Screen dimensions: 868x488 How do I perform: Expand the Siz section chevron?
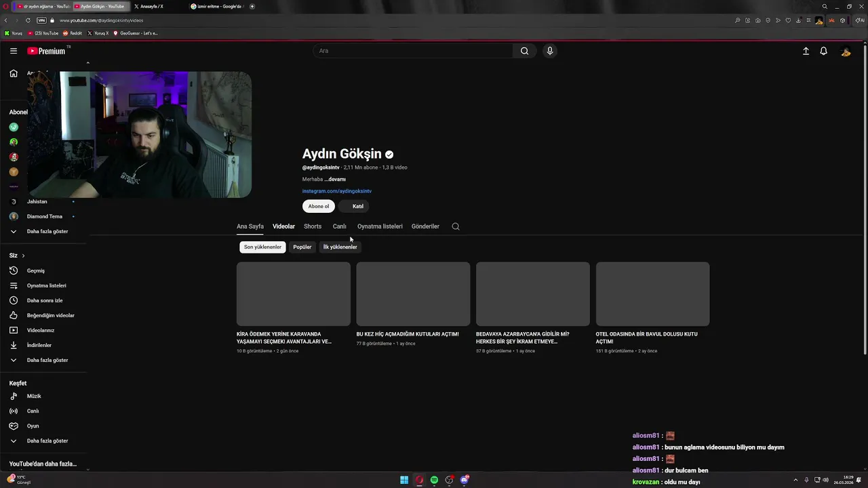coord(23,256)
